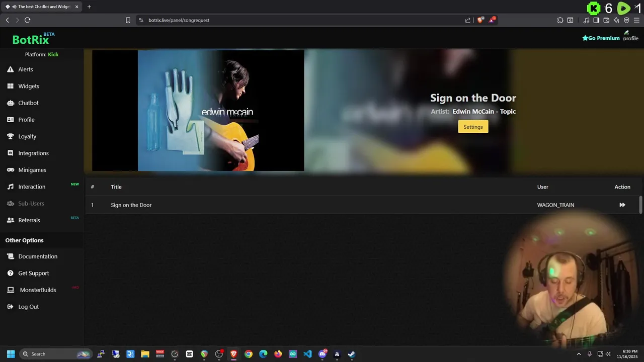Click the User column header
Image resolution: width=644 pixels, height=362 pixels.
click(543, 187)
